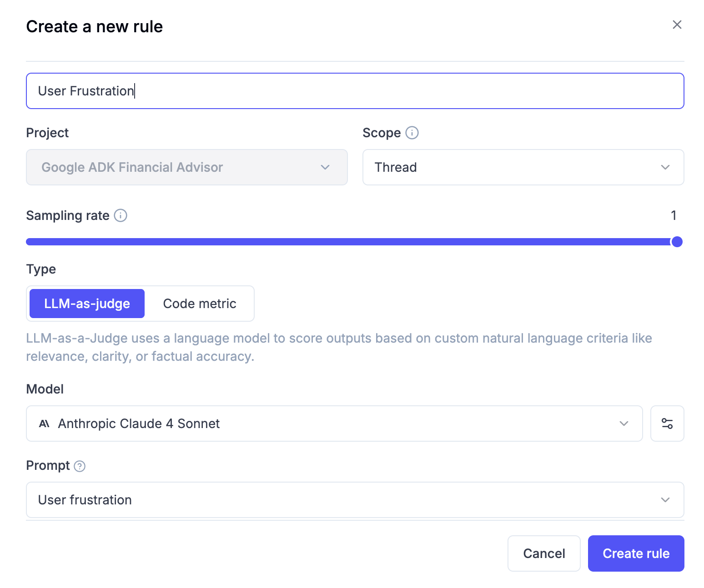Close the Create a new rule dialog
The width and height of the screenshot is (704, 588).
(x=677, y=25)
